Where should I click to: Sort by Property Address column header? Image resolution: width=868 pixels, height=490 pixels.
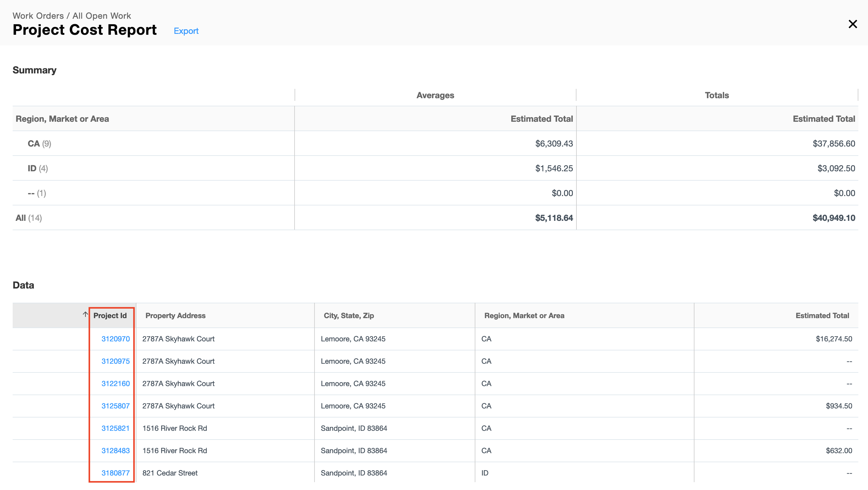175,316
